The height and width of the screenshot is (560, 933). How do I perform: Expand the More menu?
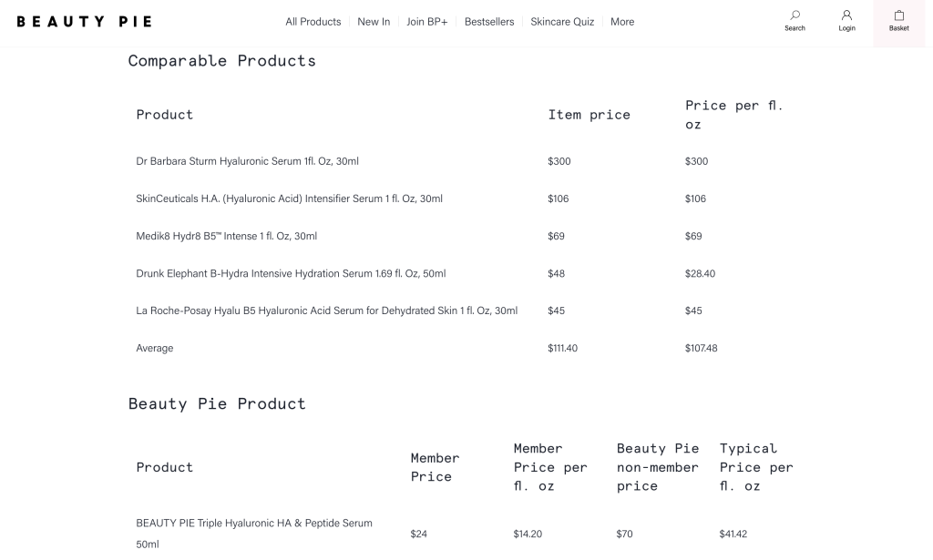coord(622,22)
